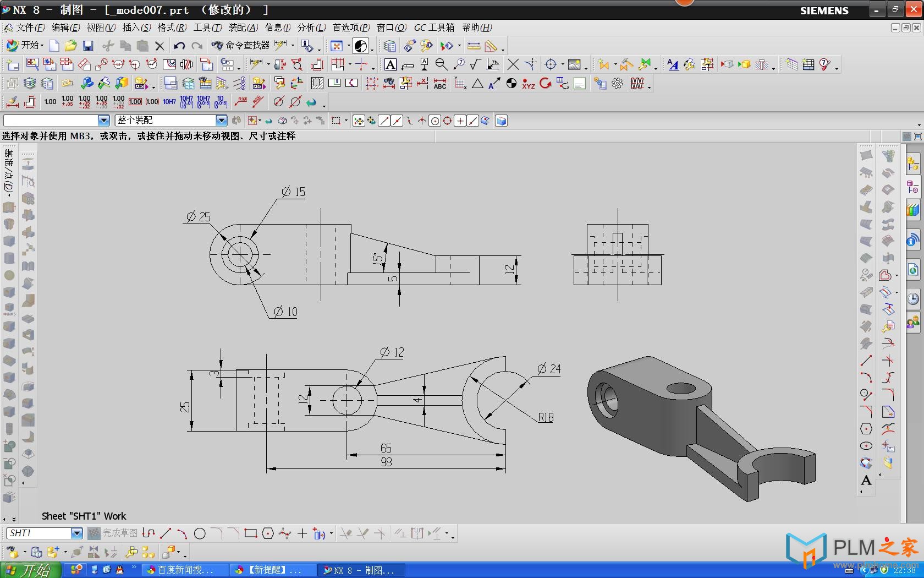Image resolution: width=924 pixels, height=578 pixels.
Task: Select the 1.00 ±.05 tolerance style
Action: coord(67,101)
